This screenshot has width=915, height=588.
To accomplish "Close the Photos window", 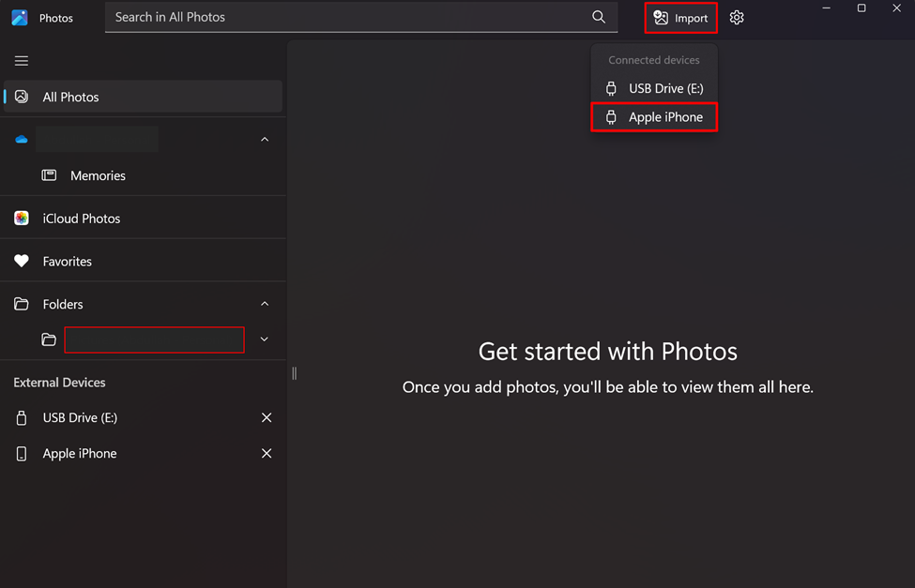I will point(897,8).
